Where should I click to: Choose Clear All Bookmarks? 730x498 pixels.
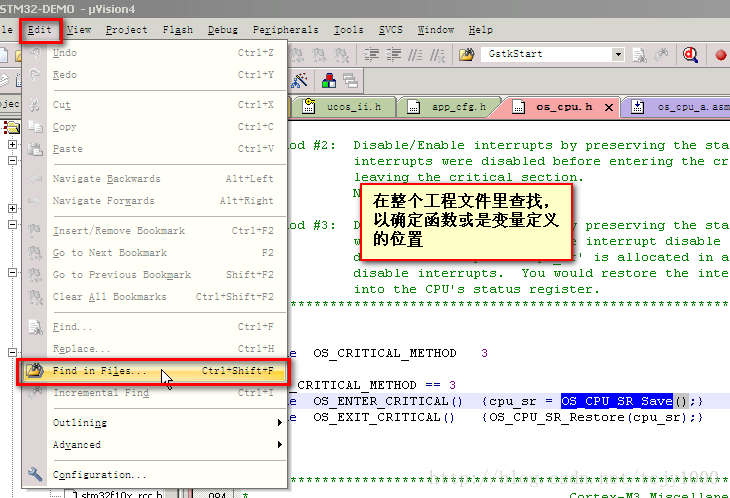coord(155,296)
